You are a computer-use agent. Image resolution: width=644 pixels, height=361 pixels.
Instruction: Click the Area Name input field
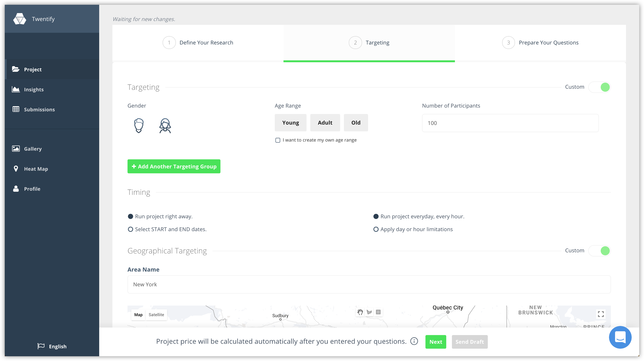tap(369, 284)
